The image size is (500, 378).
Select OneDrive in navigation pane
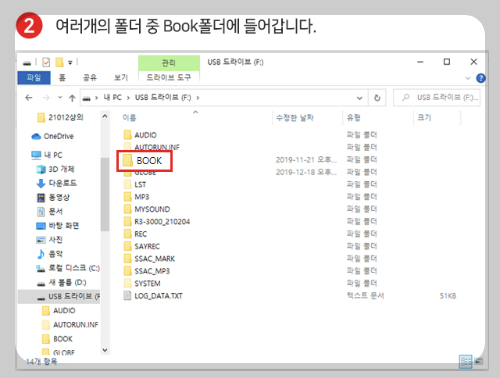[52, 136]
